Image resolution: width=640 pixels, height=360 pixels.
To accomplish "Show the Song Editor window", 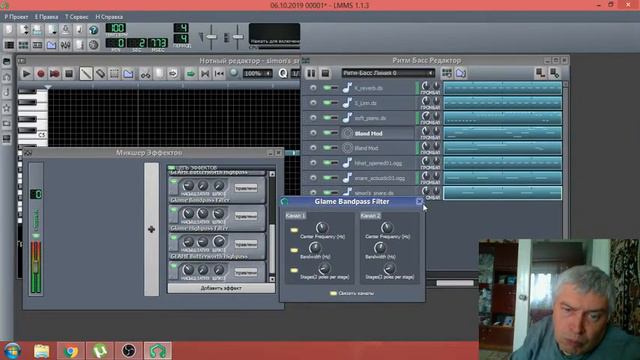I will [9, 44].
